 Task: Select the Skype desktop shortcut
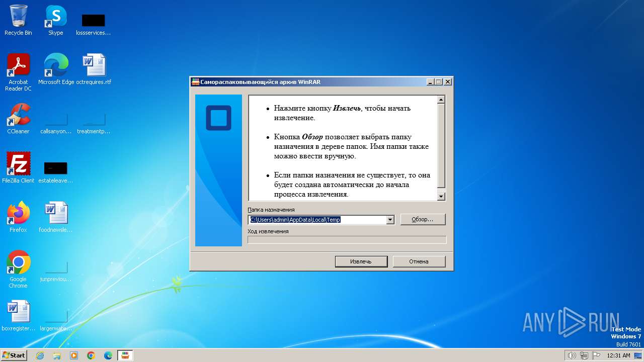click(x=55, y=20)
